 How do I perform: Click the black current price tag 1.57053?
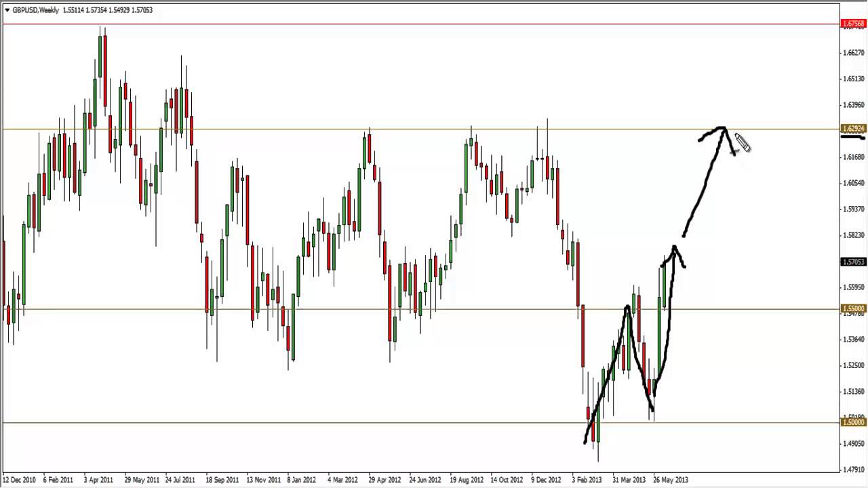(x=853, y=262)
